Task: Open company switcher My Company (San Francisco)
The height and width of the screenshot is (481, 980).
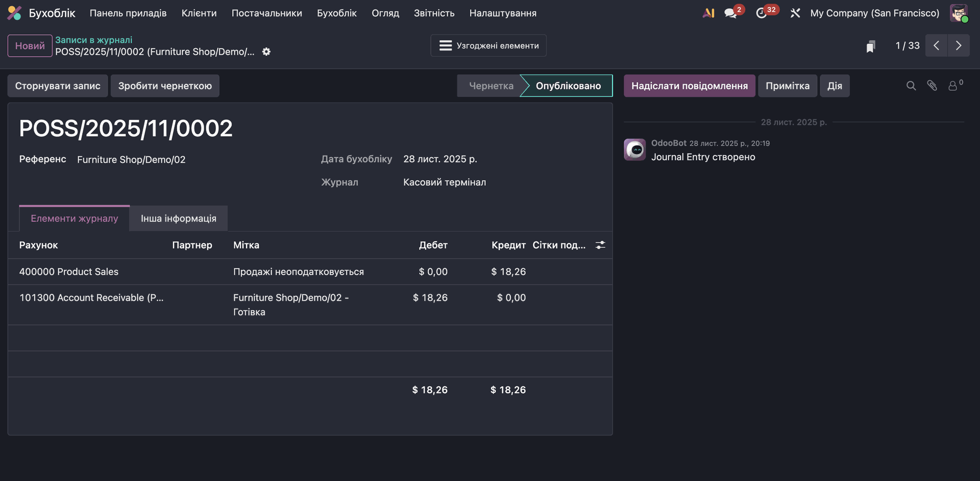Action: (874, 13)
